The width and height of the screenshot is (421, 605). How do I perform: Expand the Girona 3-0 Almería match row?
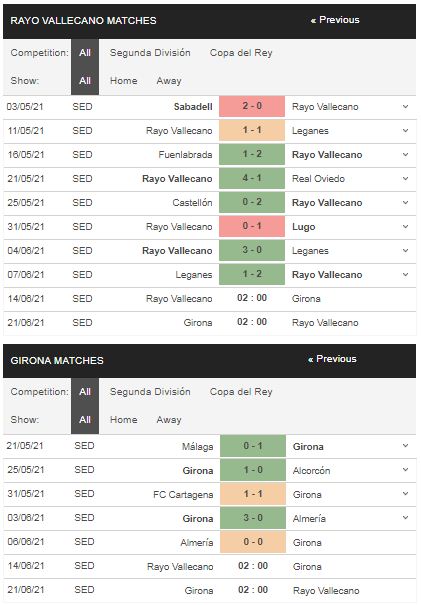[x=405, y=517]
